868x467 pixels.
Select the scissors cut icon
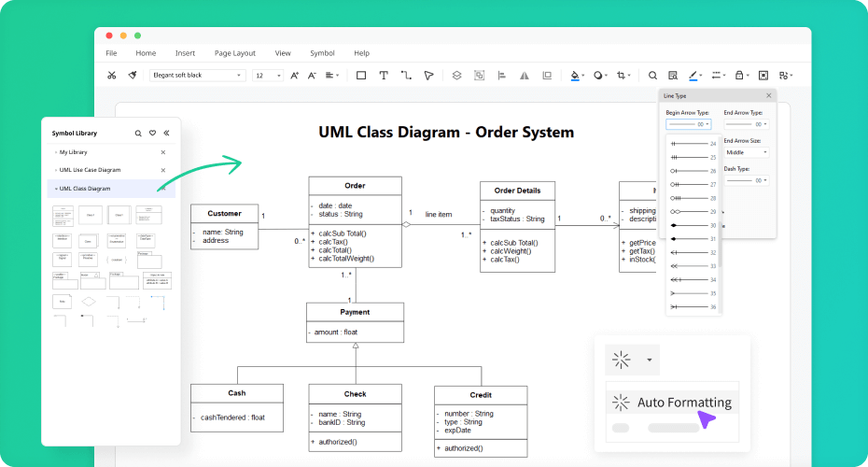click(x=112, y=76)
